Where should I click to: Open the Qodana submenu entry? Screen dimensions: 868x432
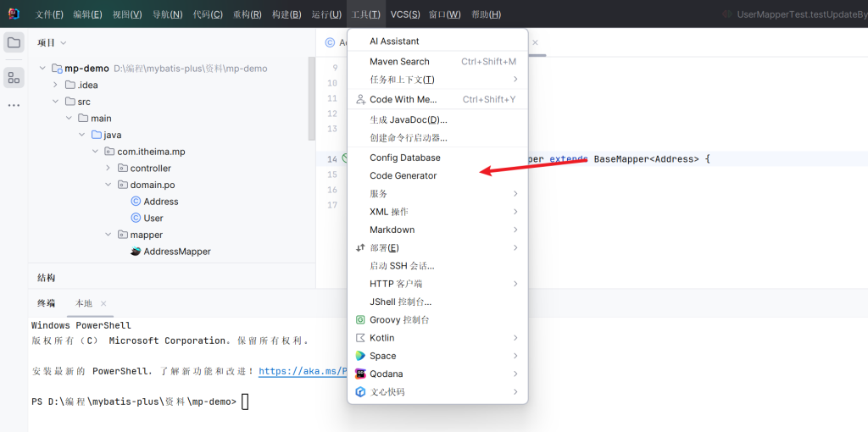pyautogui.click(x=386, y=374)
